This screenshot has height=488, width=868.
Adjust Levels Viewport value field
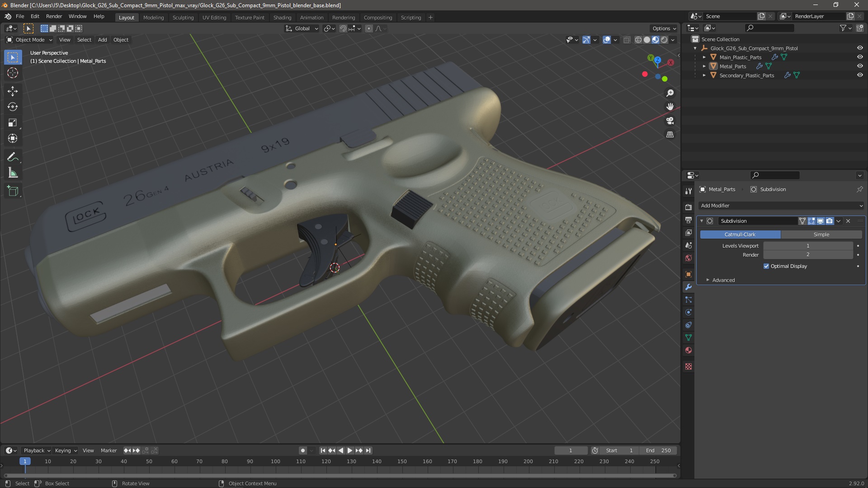click(x=808, y=246)
